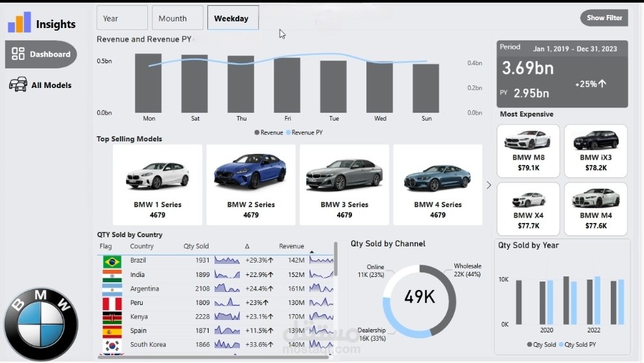Select the Weekday tab
644x363 pixels.
pos(233,18)
